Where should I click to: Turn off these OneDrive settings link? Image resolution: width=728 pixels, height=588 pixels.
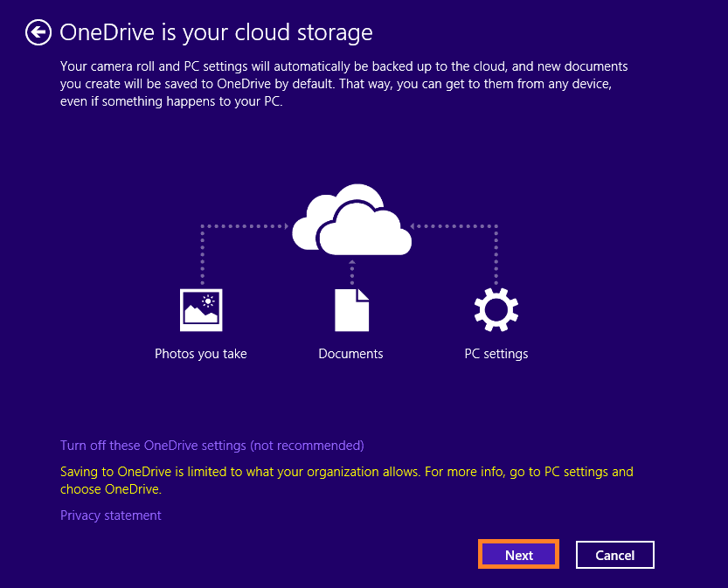point(212,446)
